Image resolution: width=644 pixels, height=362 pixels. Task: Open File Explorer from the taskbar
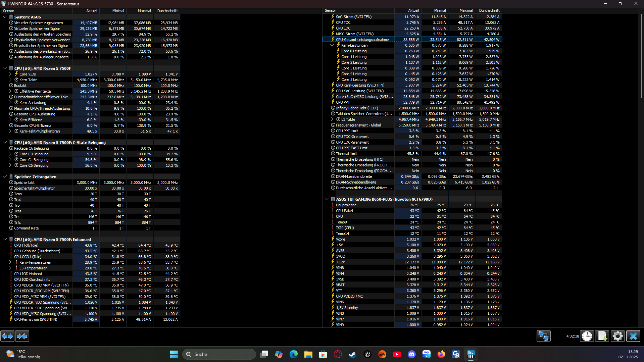coord(308,354)
